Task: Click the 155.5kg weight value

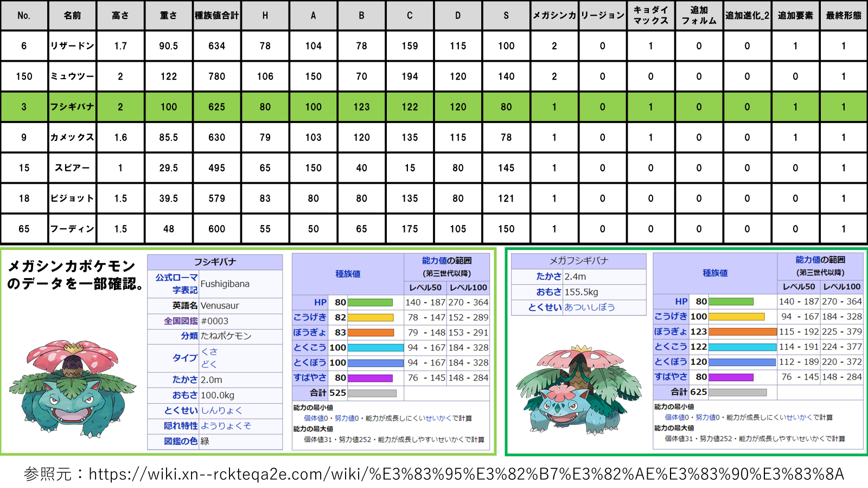Action: pos(582,292)
